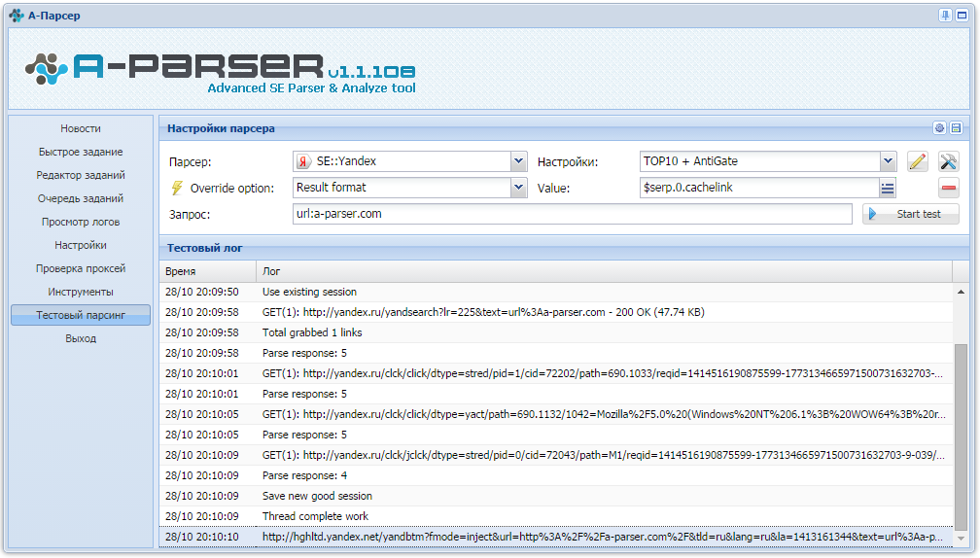
Task: Select the 'Total grabbed 1 links' log row
Action: pos(556,332)
